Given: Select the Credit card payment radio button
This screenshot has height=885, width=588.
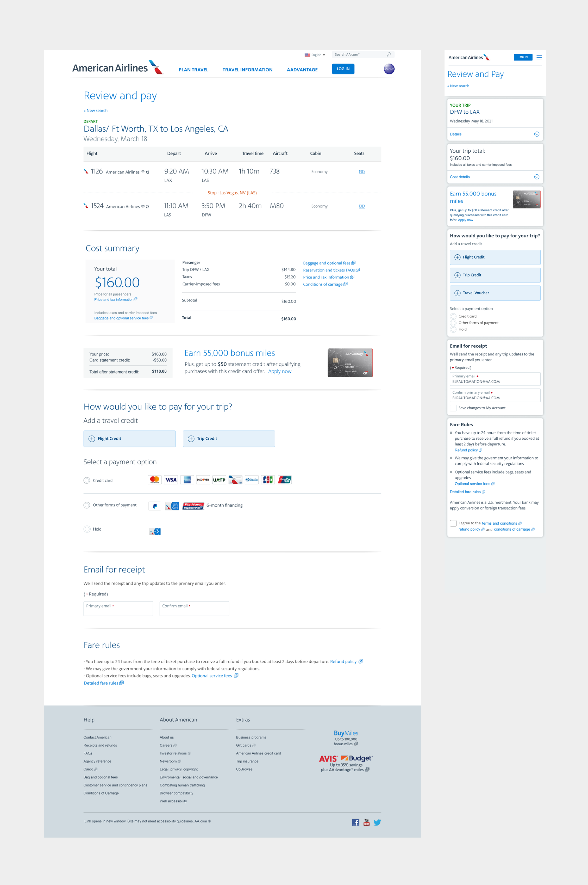Looking at the screenshot, I should (x=87, y=480).
